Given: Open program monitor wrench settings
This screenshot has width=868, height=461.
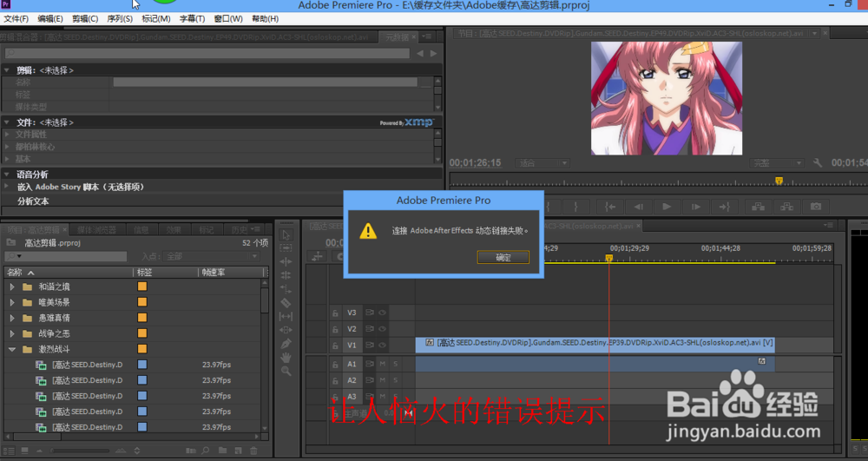Looking at the screenshot, I should click(817, 162).
